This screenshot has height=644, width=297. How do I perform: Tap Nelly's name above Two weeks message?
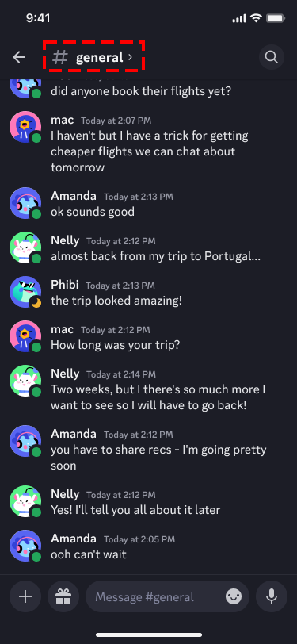(x=65, y=374)
